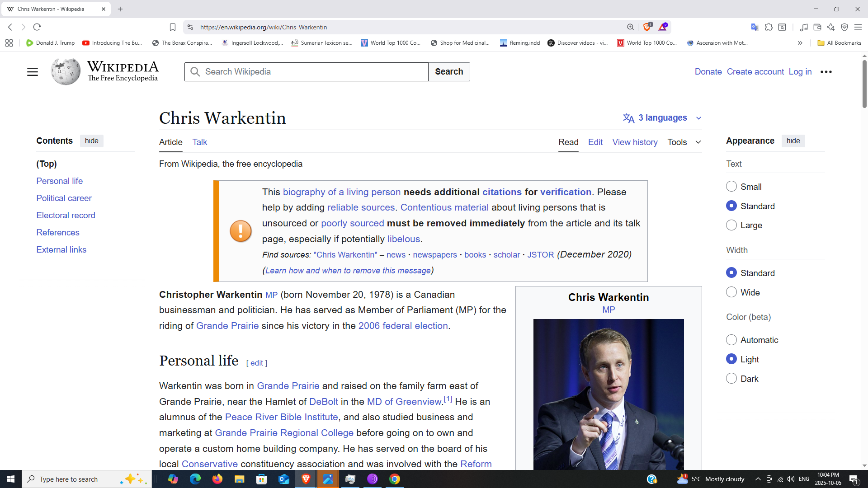Open personal tools three-dots icon

[x=826, y=72]
